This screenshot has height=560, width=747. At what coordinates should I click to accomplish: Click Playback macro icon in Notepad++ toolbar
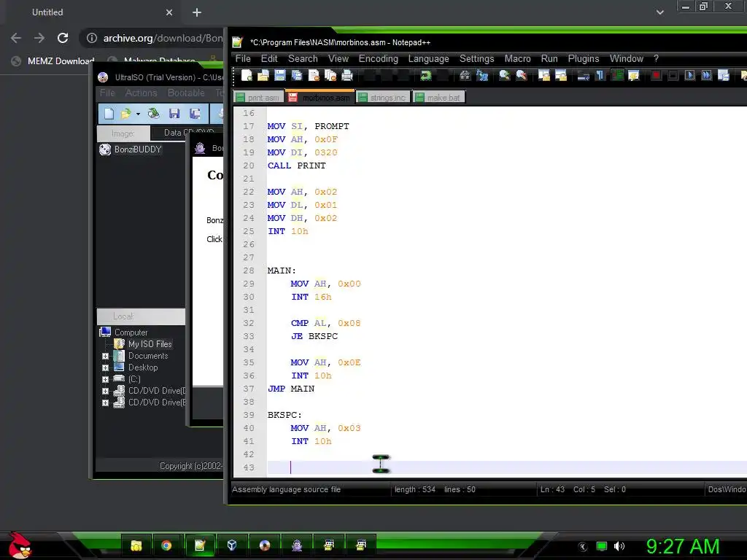tap(689, 75)
